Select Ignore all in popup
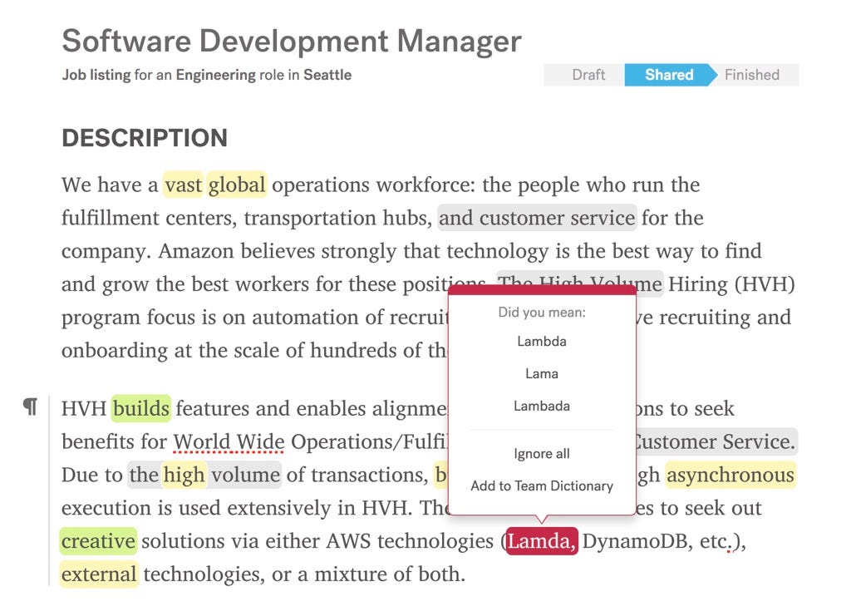851x616 pixels. [542, 454]
